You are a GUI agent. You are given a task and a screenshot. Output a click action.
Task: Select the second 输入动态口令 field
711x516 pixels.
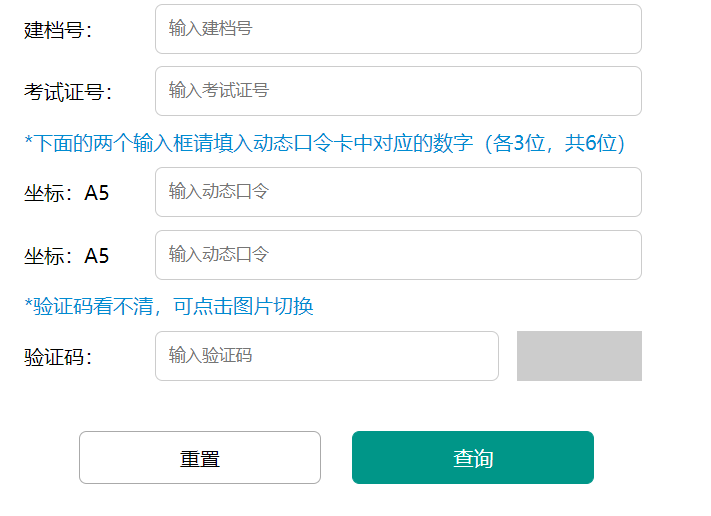[397, 255]
